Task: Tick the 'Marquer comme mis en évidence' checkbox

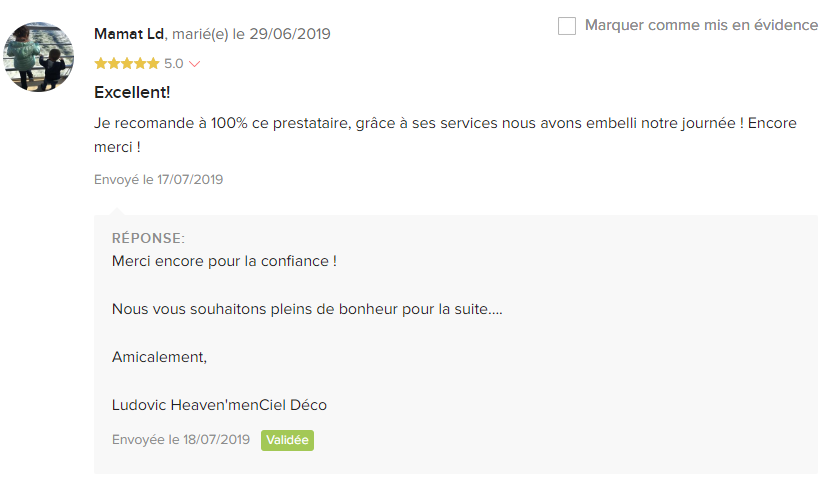Action: (x=566, y=26)
